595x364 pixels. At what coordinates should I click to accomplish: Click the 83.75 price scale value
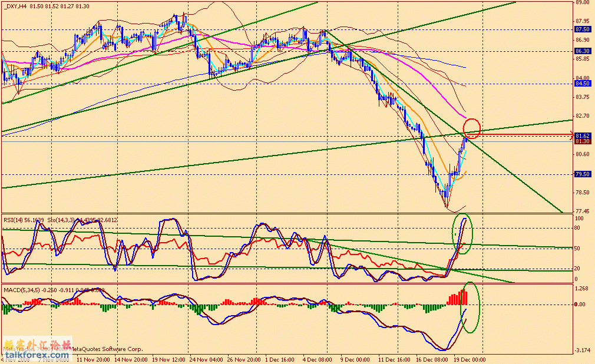click(x=583, y=97)
